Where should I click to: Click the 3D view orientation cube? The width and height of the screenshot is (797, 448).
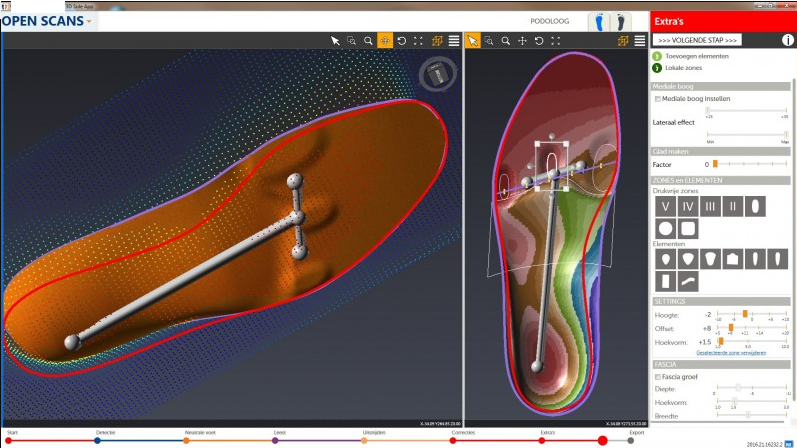click(x=436, y=75)
